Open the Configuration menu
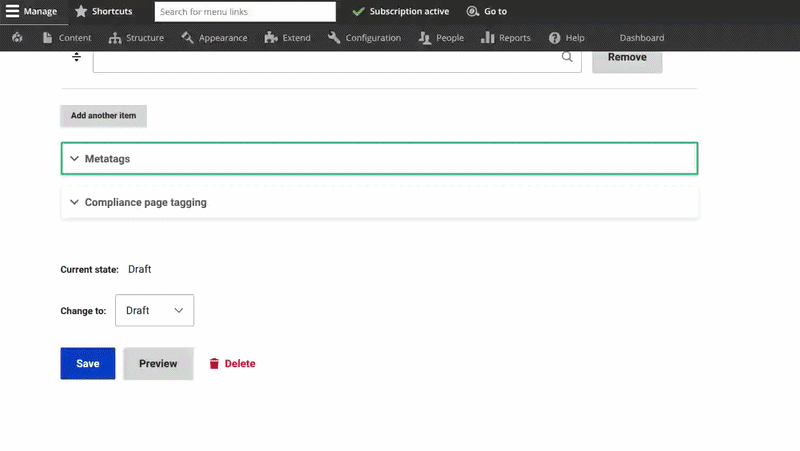Image resolution: width=800 pixels, height=451 pixels. tap(373, 38)
